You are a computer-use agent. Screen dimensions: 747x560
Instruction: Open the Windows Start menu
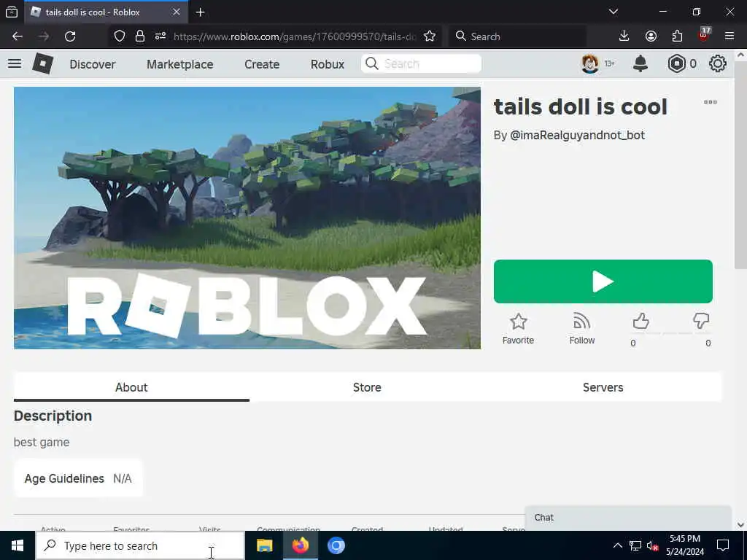click(18, 545)
